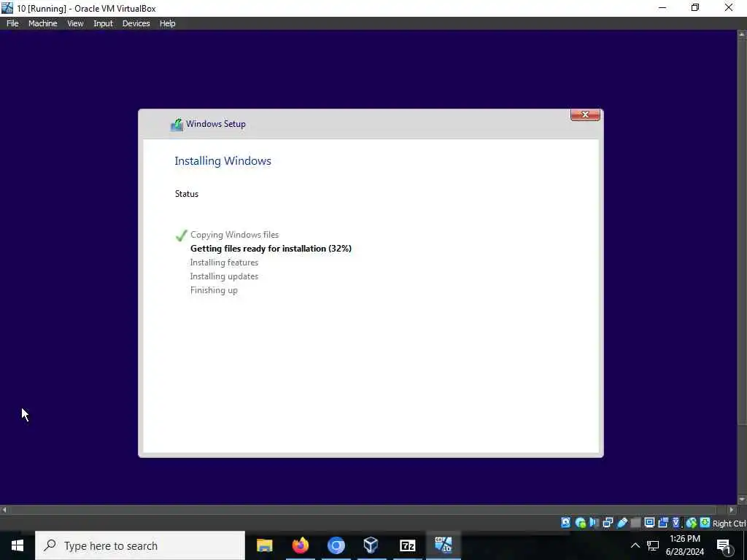The width and height of the screenshot is (747, 560).
Task: Click the Right Ctrl host key label
Action: 729,524
